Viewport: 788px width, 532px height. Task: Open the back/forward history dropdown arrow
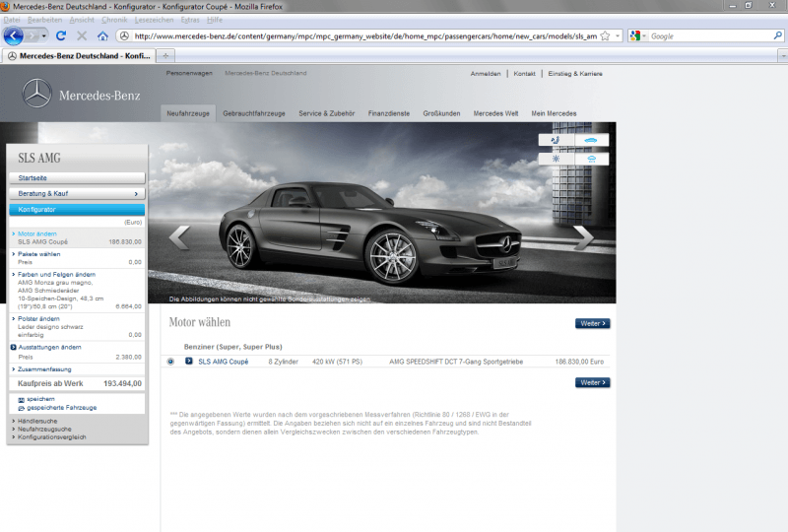point(43,35)
